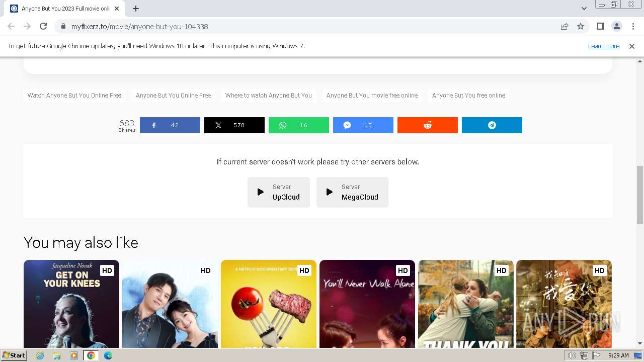This screenshot has height=362, width=644.
Task: Play from Server MegaCloud
Action: coord(352,192)
